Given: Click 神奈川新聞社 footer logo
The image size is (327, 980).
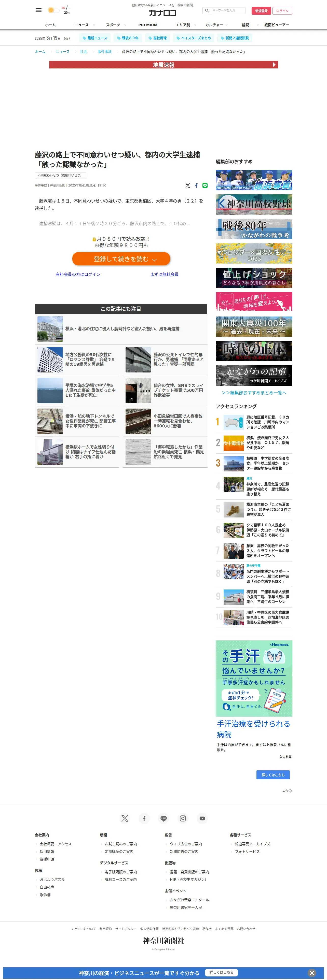Looking at the screenshot, I should click(x=164, y=941).
